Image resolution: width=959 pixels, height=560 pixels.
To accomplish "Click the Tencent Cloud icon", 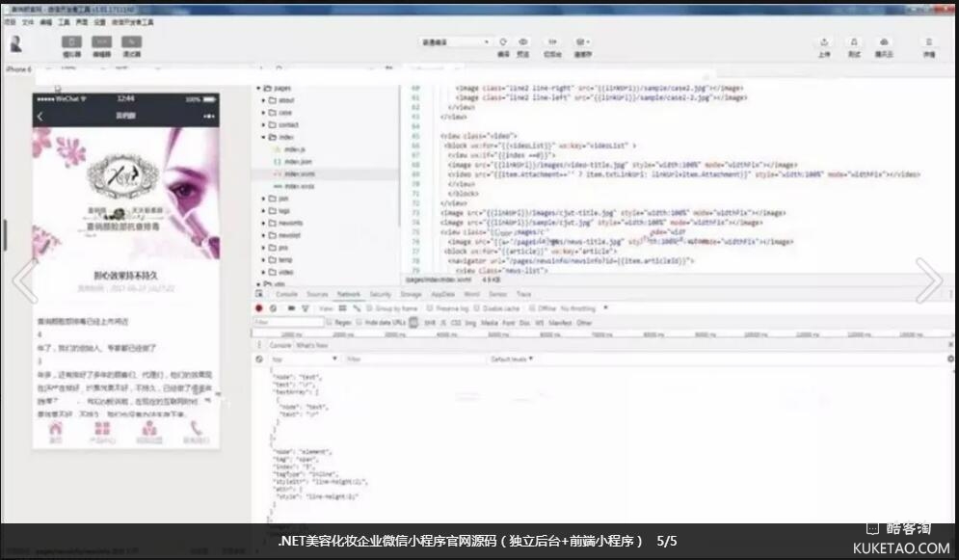I will pos(884,42).
